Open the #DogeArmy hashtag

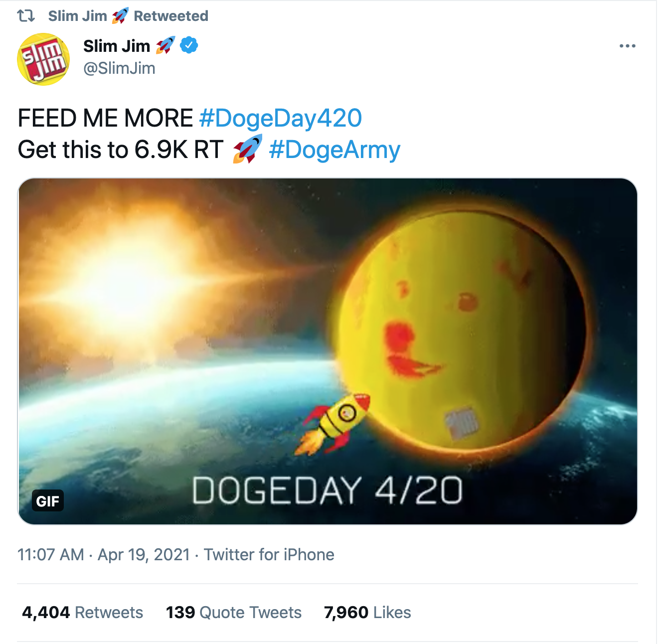(x=334, y=150)
